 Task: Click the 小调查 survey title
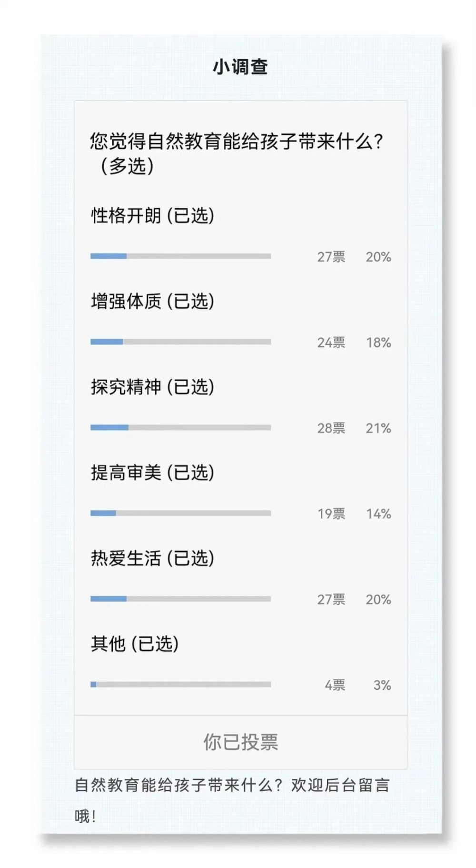(x=240, y=67)
